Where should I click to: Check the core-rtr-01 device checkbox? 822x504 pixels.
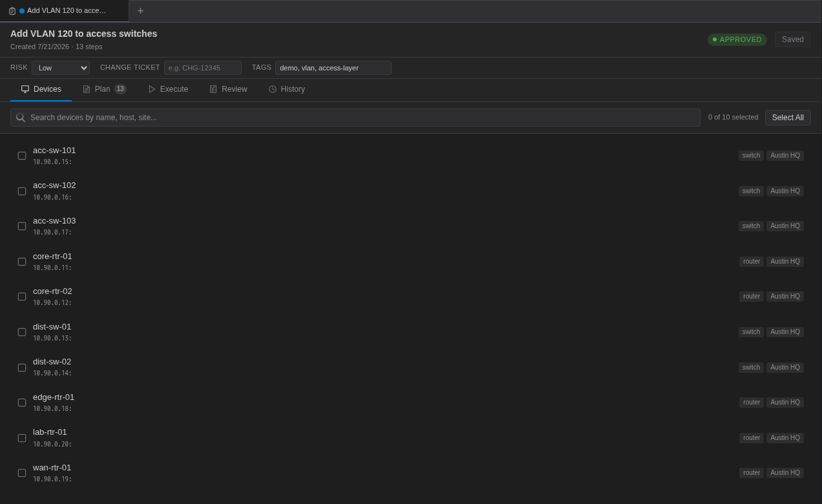[22, 262]
